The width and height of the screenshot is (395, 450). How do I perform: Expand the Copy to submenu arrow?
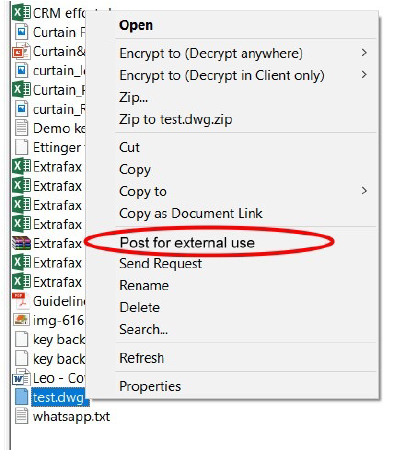[x=364, y=191]
